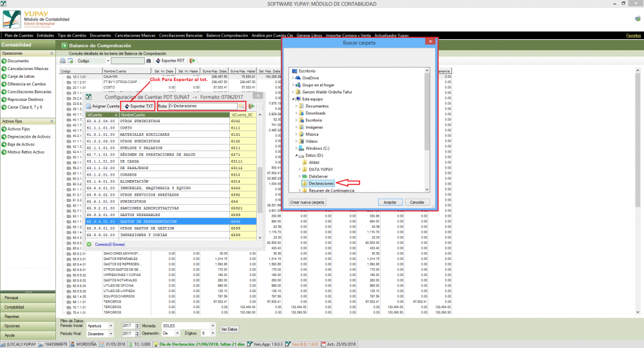Click the export-preview icon next to the printer
The width and height of the screenshot is (644, 348).
pos(70,60)
